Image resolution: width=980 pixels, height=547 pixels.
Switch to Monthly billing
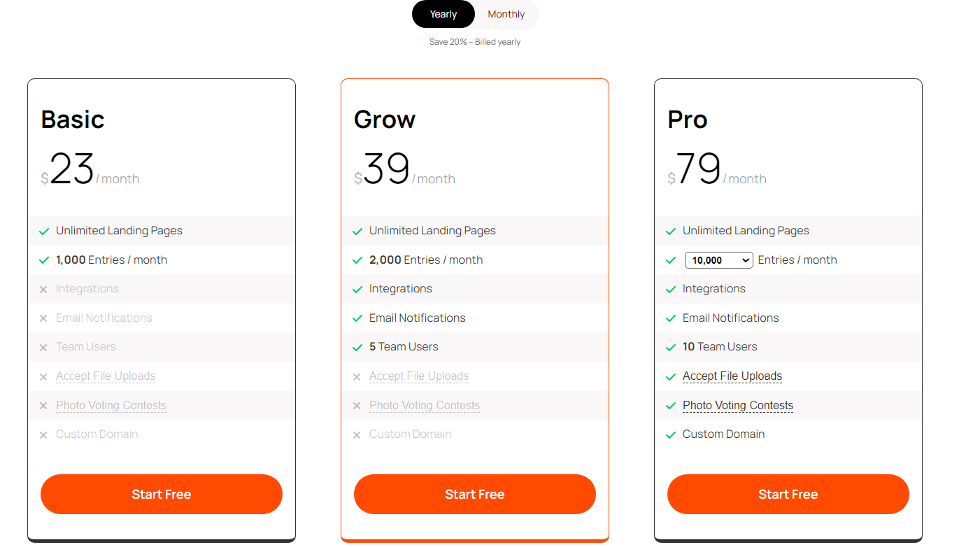pyautogui.click(x=505, y=14)
